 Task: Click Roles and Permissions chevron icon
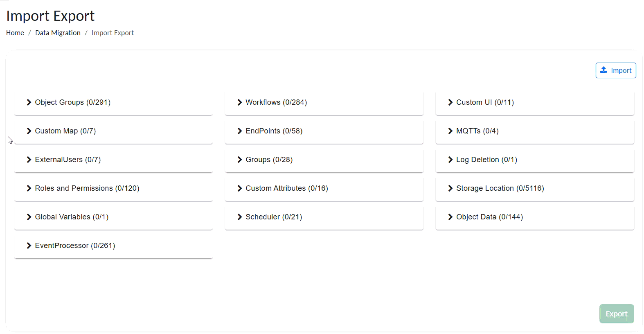[x=29, y=188]
